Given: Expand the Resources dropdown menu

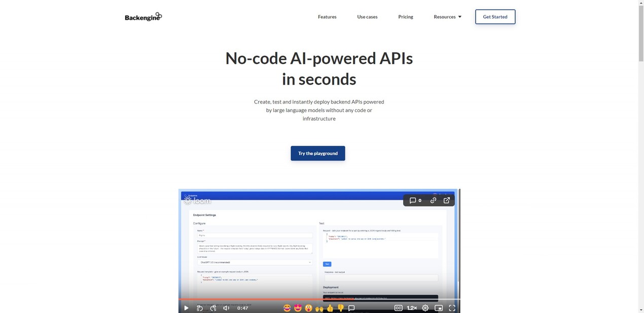Looking at the screenshot, I should (447, 17).
